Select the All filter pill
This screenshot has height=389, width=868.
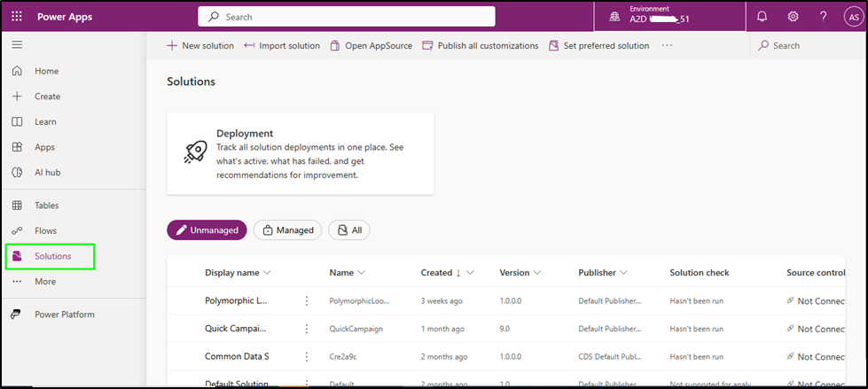348,230
